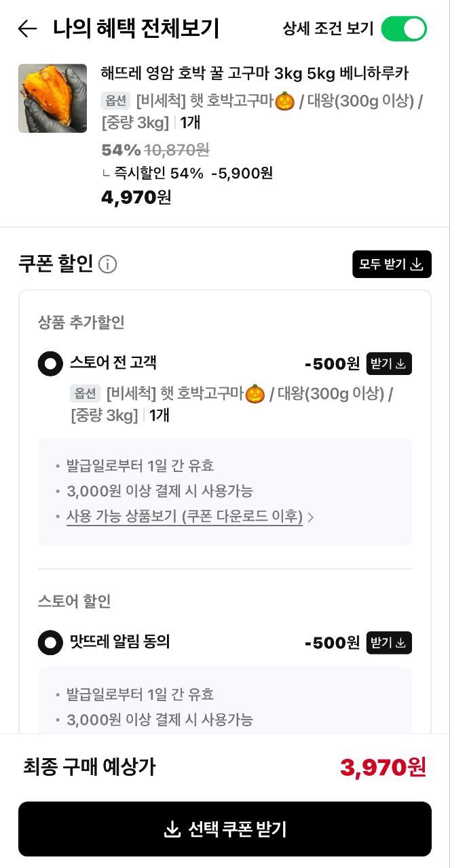This screenshot has width=450, height=868.
Task: Tap the 해뜨레 영암 호박 꿀 고구마 title
Action: [255, 73]
